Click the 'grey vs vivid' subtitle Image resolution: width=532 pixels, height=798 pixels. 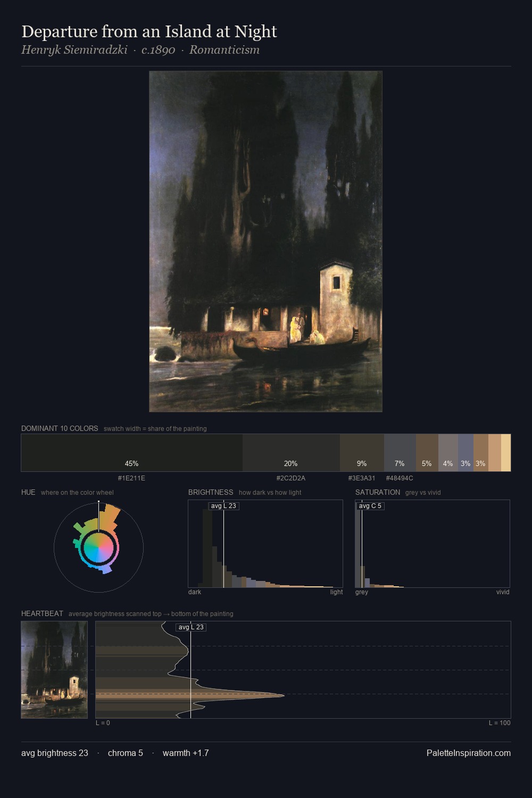tap(423, 493)
